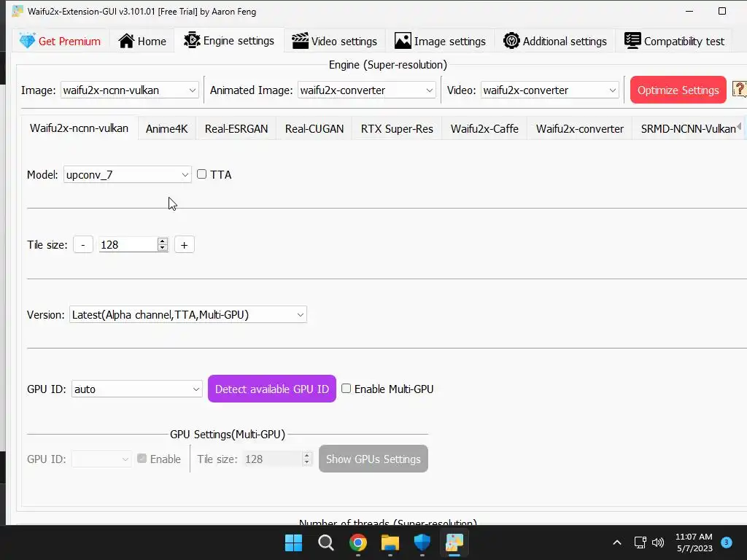Check the Enable Multi-GPU checkbox

[346, 389]
